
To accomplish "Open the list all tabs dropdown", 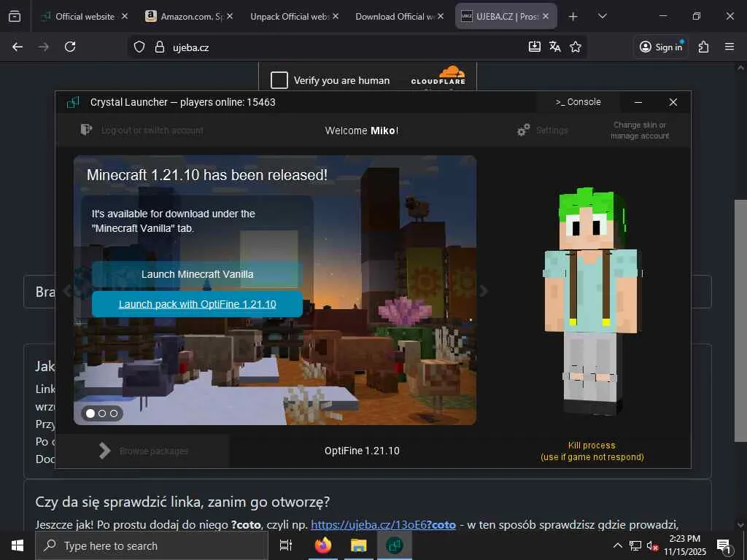I will (x=602, y=16).
